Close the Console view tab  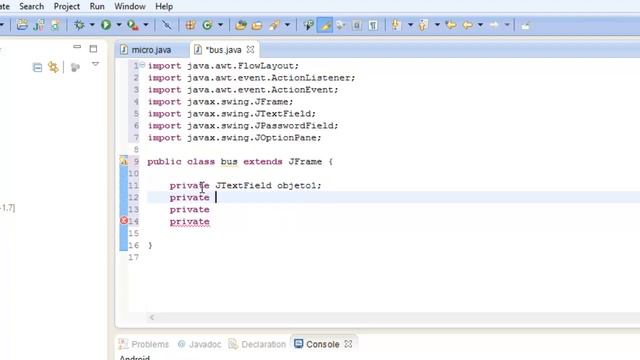(348, 344)
